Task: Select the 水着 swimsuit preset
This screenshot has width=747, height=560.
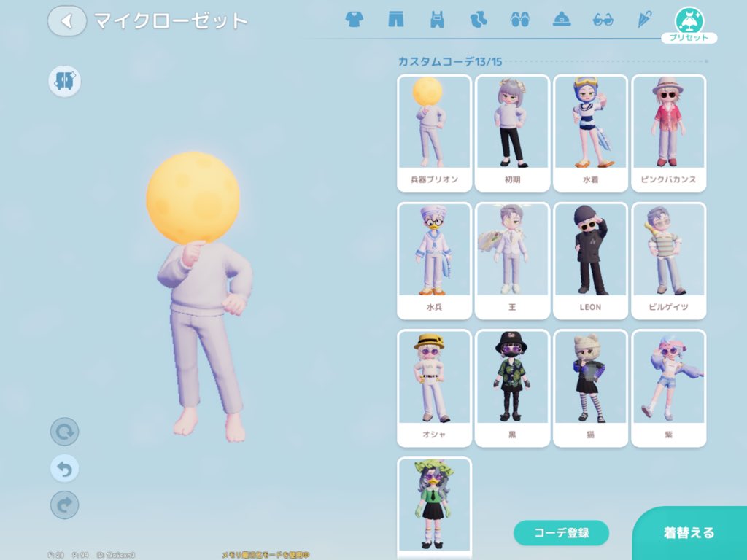Action: [591, 133]
